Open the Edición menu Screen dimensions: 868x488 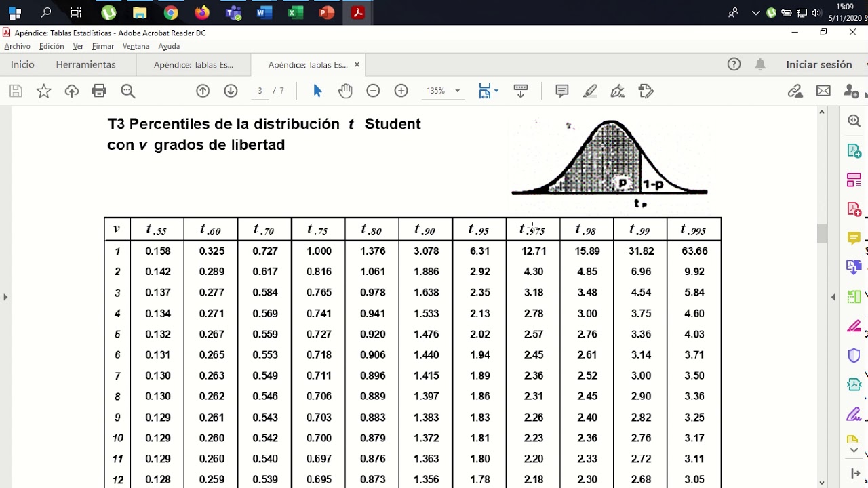tap(52, 46)
